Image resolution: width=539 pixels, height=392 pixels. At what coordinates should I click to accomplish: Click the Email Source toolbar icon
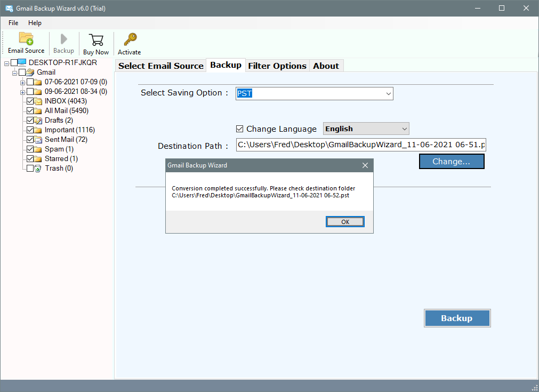[26, 38]
